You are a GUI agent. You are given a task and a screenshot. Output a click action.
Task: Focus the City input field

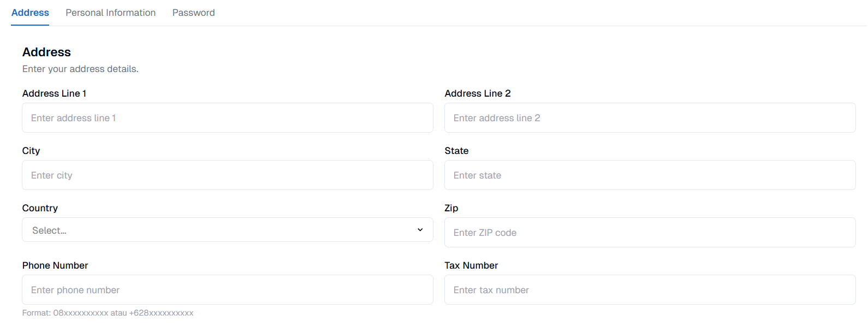(227, 175)
